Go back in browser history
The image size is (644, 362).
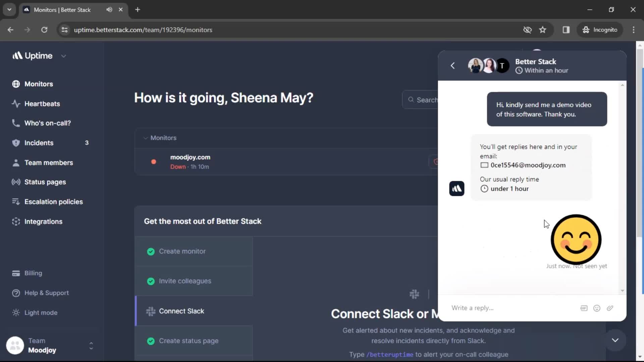(x=10, y=30)
